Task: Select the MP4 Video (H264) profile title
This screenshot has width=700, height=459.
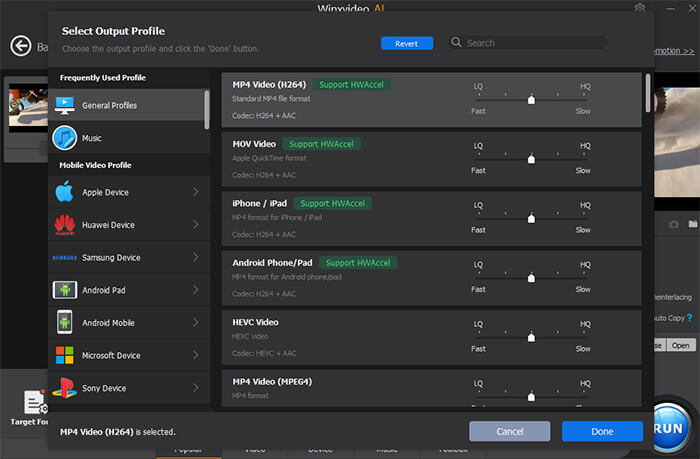Action: pyautogui.click(x=269, y=84)
